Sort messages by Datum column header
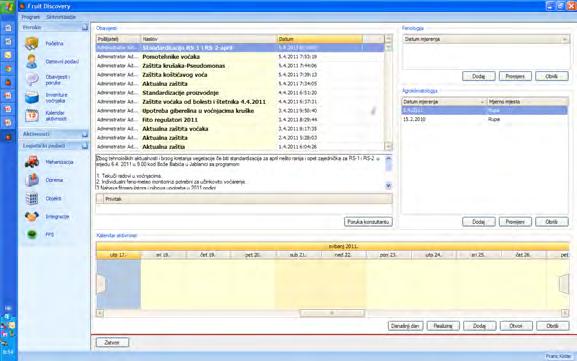Viewport: 577px width, 361px height. 319,39
